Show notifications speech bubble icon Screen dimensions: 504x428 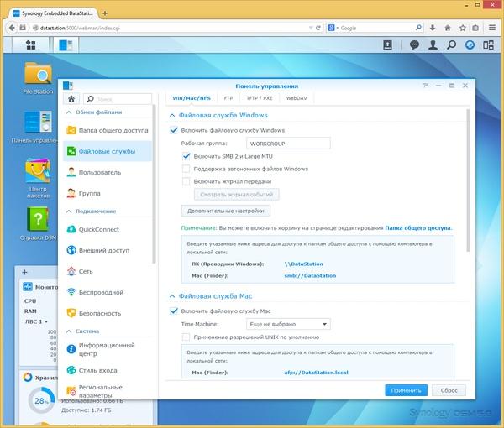[x=414, y=45]
